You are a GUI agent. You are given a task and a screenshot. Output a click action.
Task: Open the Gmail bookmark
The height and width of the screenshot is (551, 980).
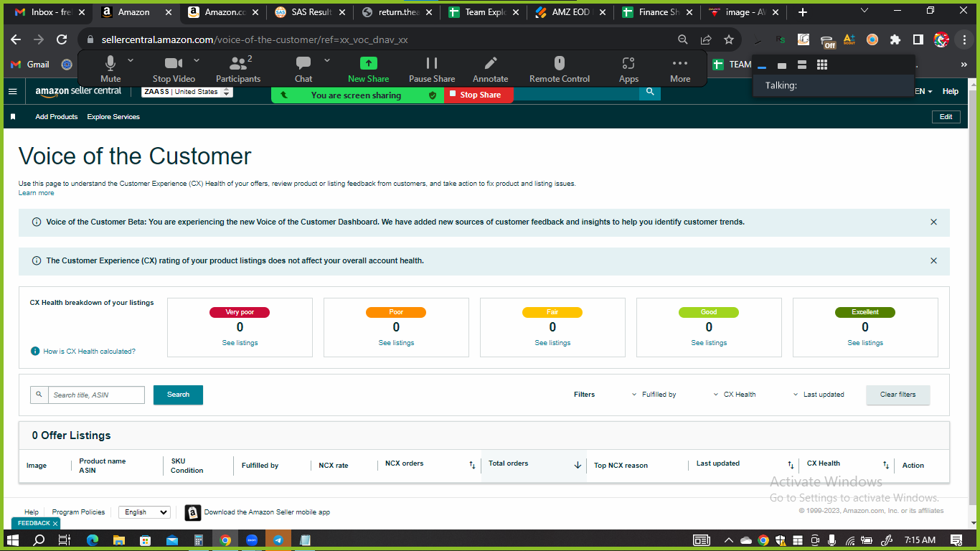pyautogui.click(x=31, y=65)
